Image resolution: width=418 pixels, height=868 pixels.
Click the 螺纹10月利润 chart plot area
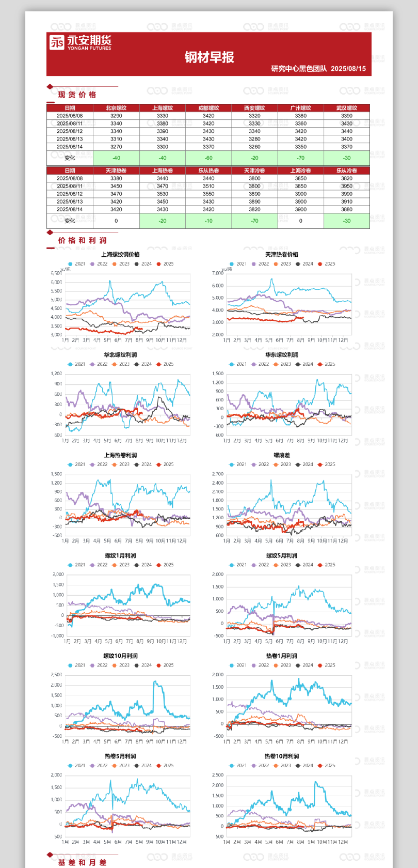pyautogui.click(x=127, y=705)
